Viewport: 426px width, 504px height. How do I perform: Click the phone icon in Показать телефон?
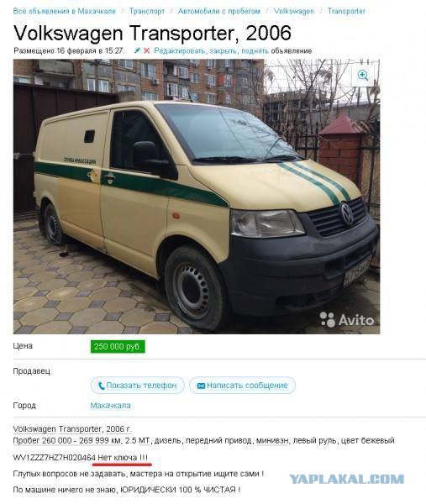tap(102, 386)
